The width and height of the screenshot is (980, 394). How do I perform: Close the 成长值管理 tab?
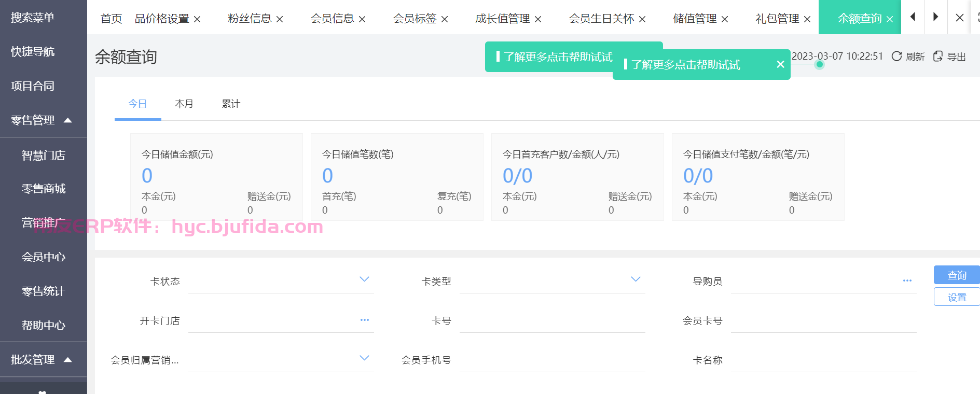click(x=538, y=19)
